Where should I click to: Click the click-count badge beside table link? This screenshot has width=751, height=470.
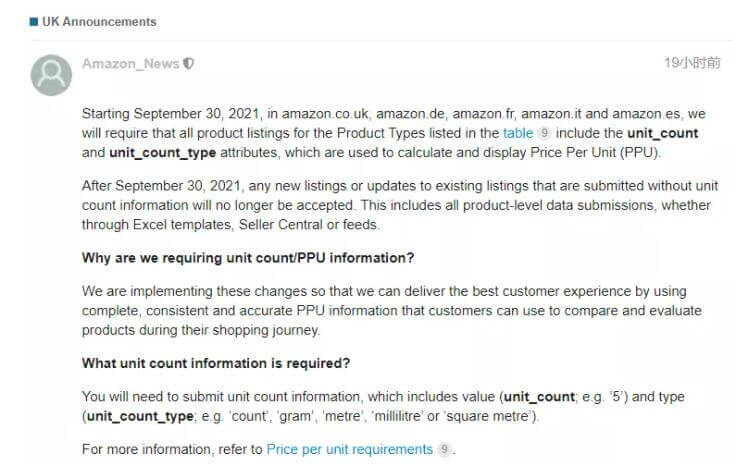[544, 133]
